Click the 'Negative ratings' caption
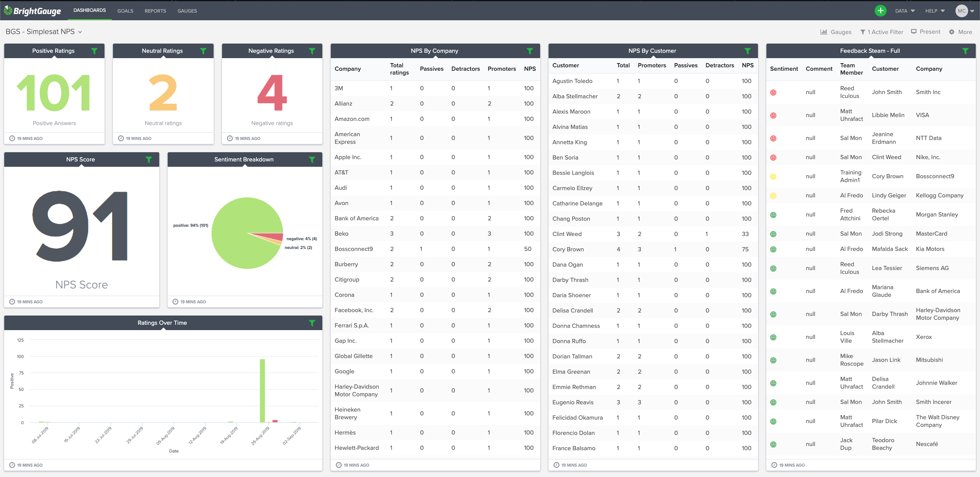Screen dimensions: 980x477 272,123
